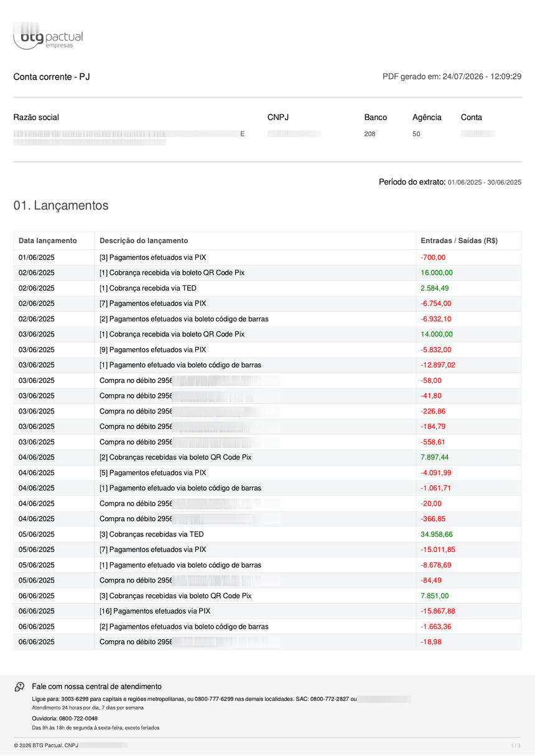
Task: Select the Descrição do lançamento column header
Action: (x=144, y=241)
